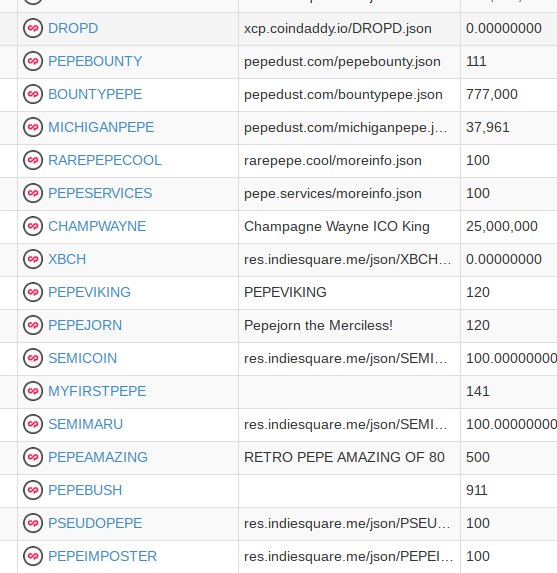Open the PEPEAMAZING asset link
Viewport: 557px width, 573px height.
tap(98, 457)
